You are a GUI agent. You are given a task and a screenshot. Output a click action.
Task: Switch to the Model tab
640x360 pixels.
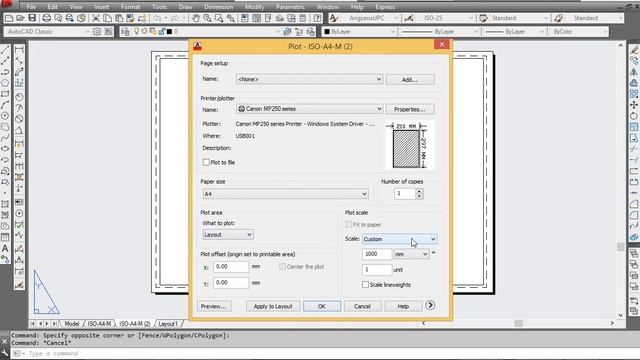pos(72,324)
